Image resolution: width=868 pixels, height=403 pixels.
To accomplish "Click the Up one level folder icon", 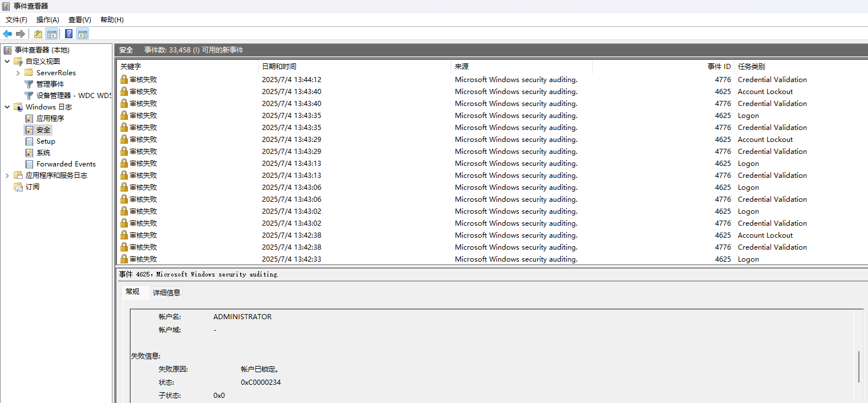I will tap(38, 34).
